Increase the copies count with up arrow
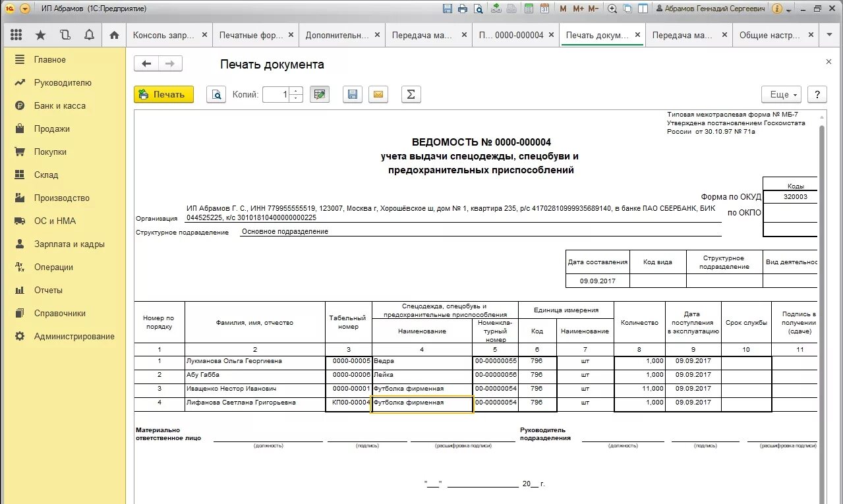843x504 pixels. 297,91
